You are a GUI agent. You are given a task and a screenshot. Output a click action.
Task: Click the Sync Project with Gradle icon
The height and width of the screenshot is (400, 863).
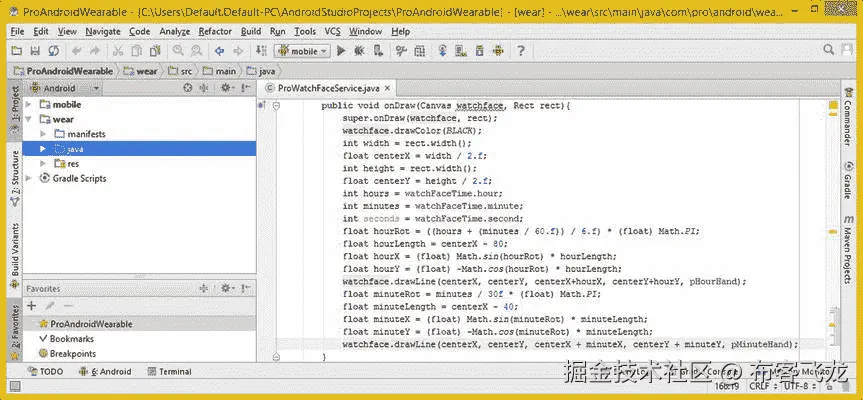[x=443, y=51]
